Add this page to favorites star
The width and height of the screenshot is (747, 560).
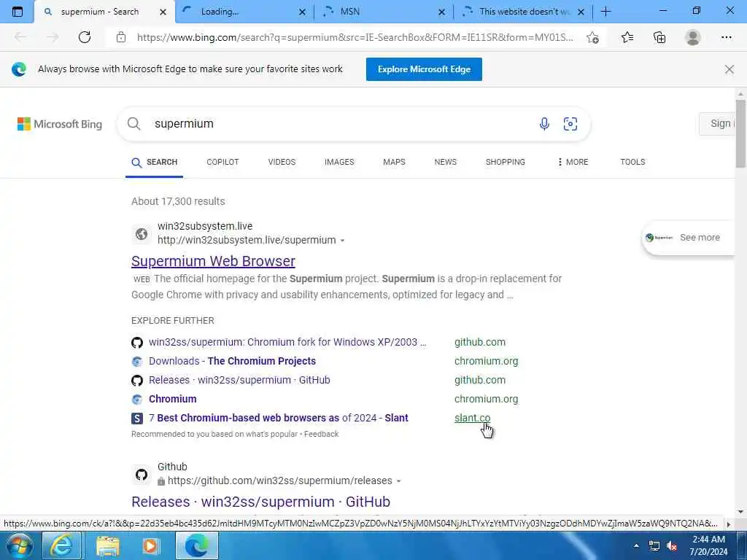point(592,37)
